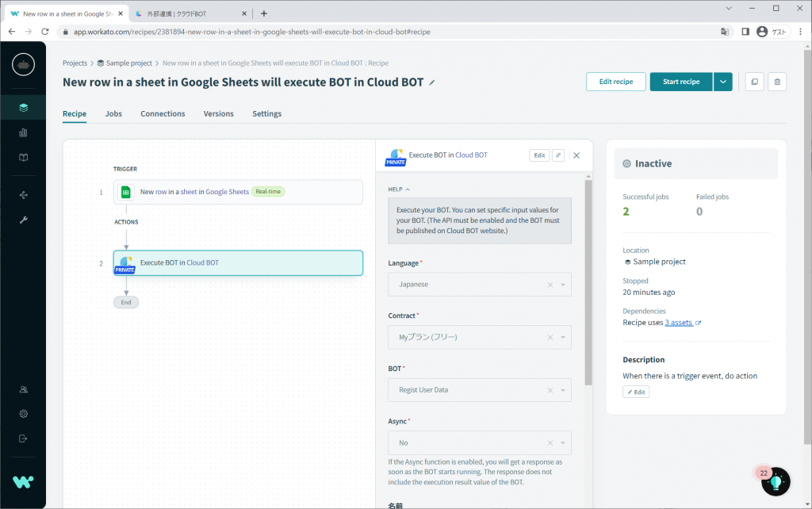
Task: Select the Execute BOT in Cloud BOT step
Action: [x=238, y=263]
